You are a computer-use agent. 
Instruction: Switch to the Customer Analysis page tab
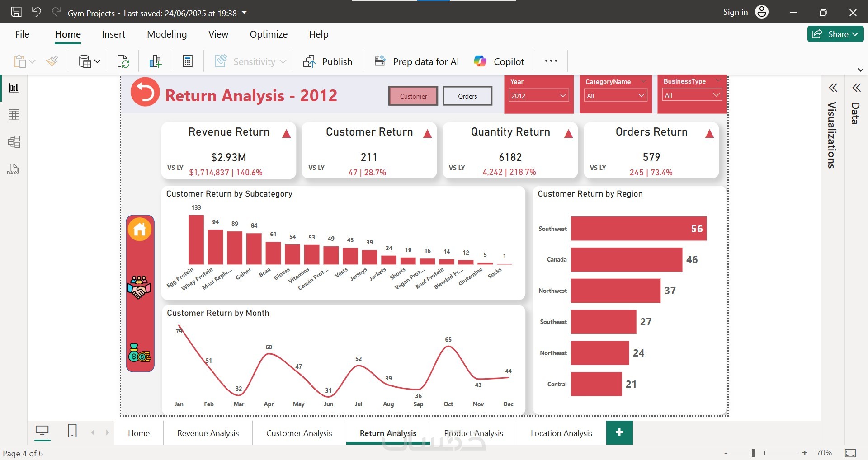point(299,433)
